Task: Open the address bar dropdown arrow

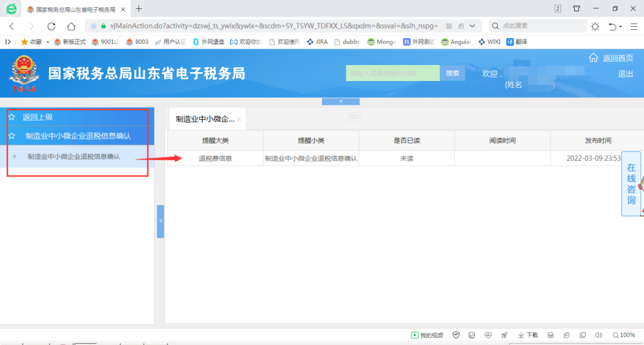Action: tap(472, 26)
